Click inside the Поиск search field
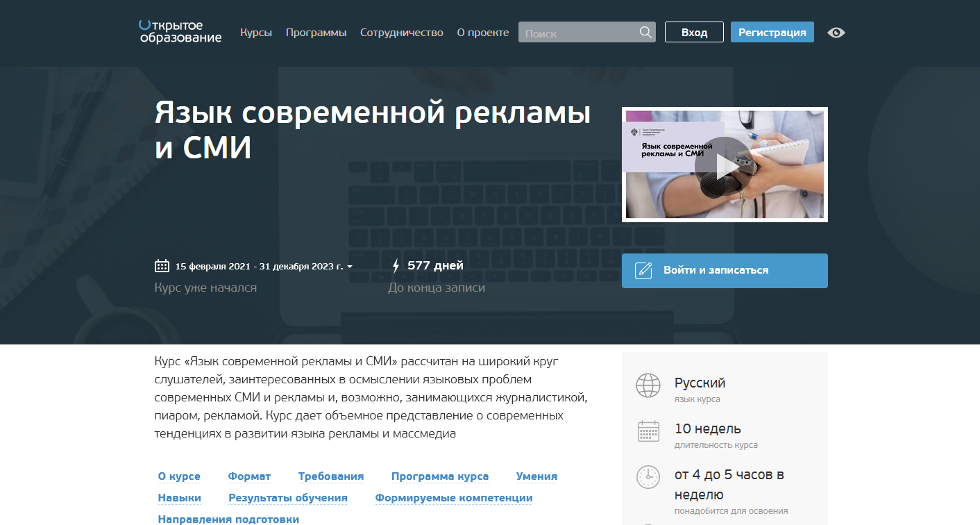Image resolution: width=980 pixels, height=525 pixels. click(x=583, y=31)
